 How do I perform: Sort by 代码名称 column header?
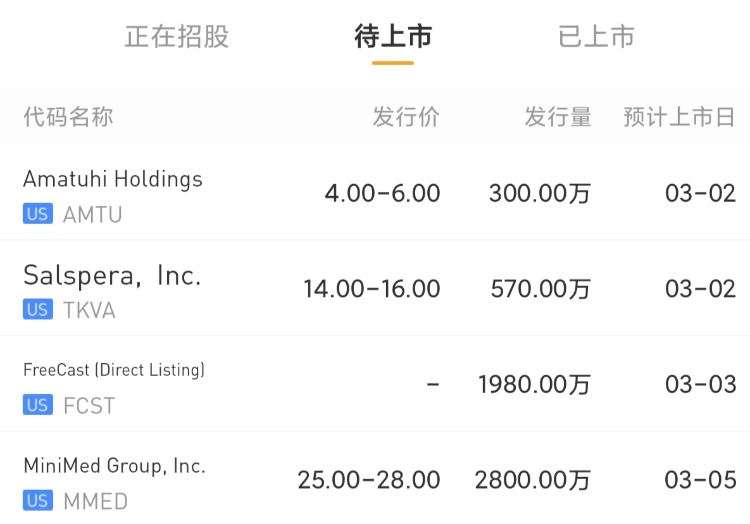68,117
